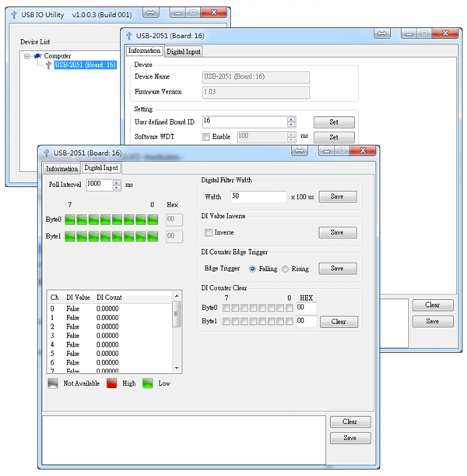Check DI Counter Clear Byte1 bit 7 box
Viewport: 467px width, 476px height.
226,321
